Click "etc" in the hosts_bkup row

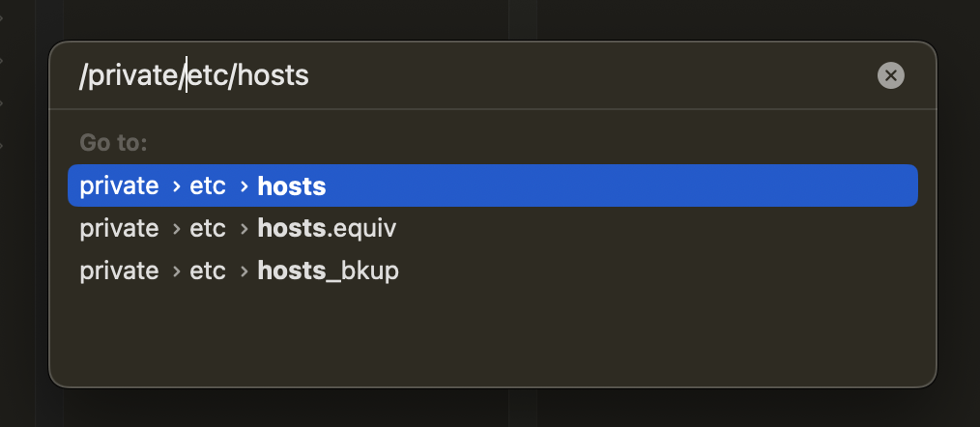[x=208, y=271]
